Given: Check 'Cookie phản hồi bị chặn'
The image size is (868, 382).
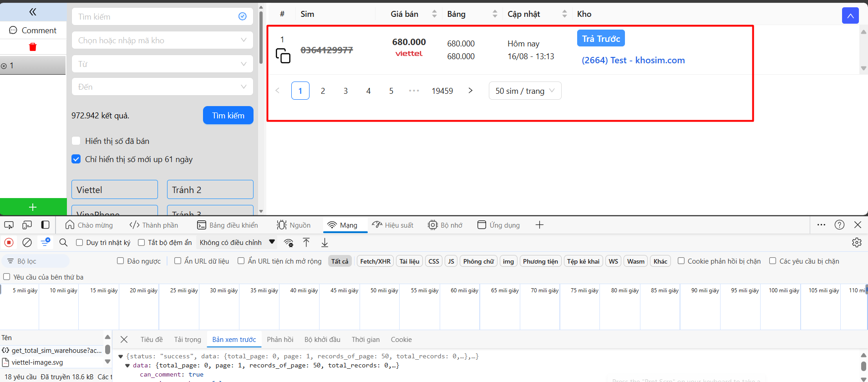Looking at the screenshot, I should click(681, 261).
